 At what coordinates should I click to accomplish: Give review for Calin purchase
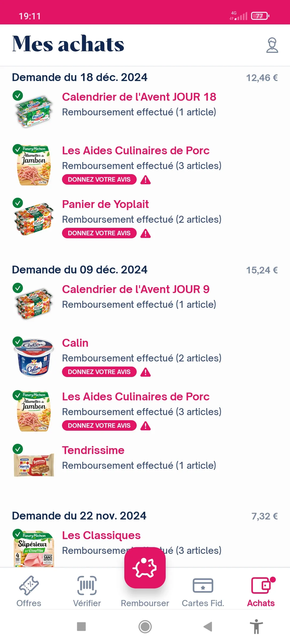[99, 372]
